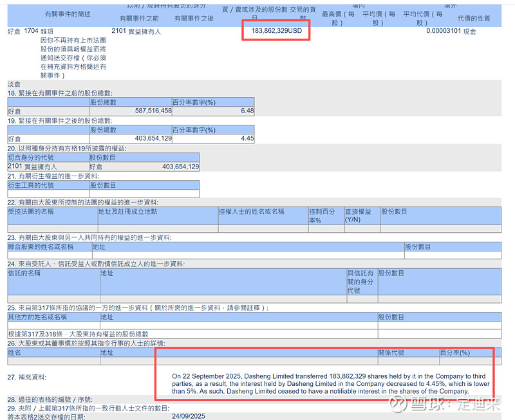Select heading 29 about concert party documents
Screen dimensions: 515x420
(x=88, y=408)
